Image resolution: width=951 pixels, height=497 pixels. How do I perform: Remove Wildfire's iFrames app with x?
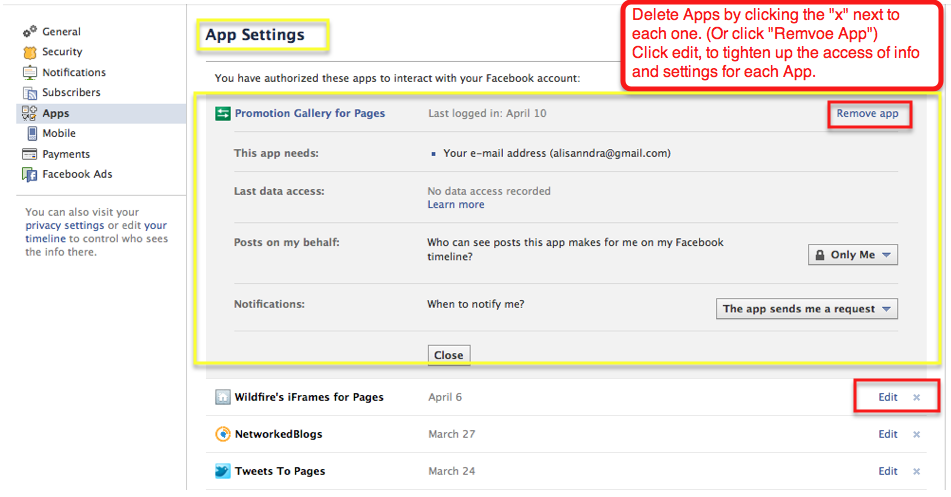coord(916,398)
